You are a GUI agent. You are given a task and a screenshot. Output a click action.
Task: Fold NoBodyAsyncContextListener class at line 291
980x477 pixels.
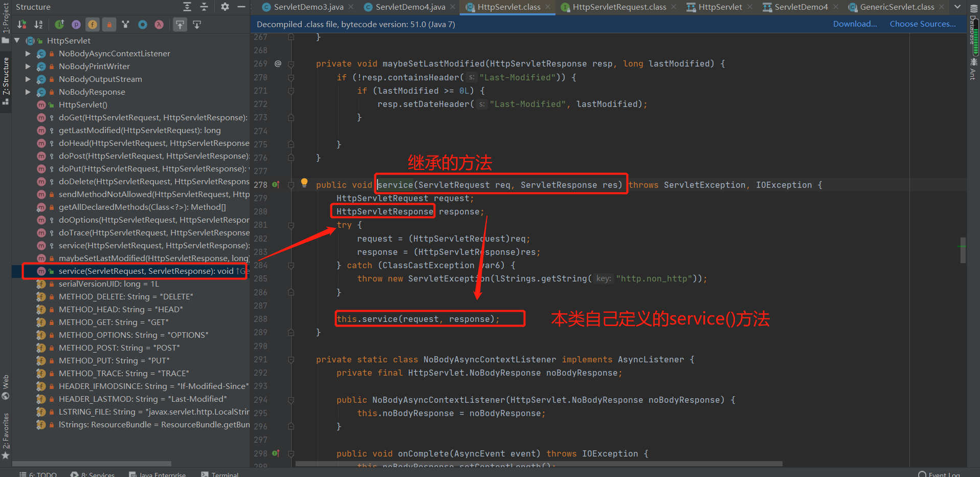(x=291, y=360)
